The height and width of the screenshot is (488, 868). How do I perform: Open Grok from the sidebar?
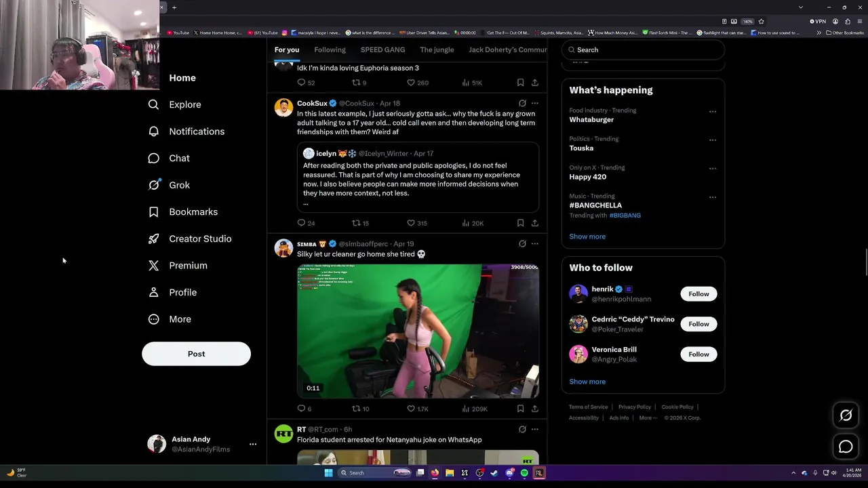coord(170,185)
